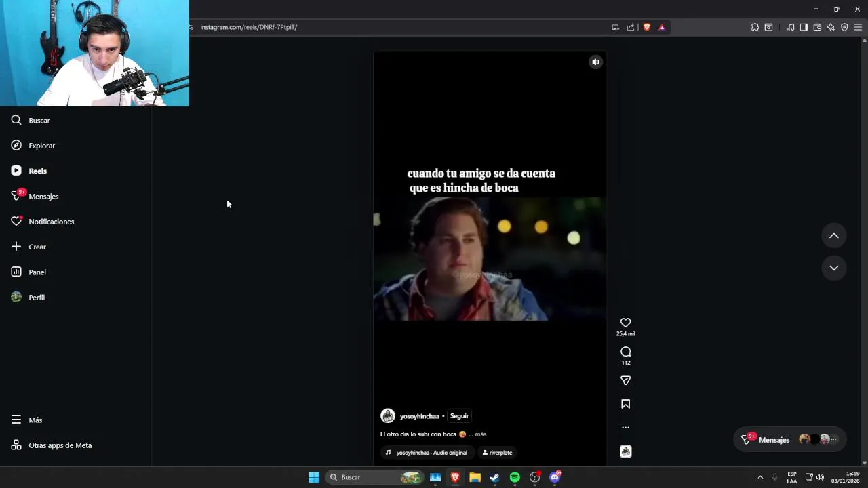Click the install-app icon in the address bar
This screenshot has height=488, width=868.
(x=615, y=27)
